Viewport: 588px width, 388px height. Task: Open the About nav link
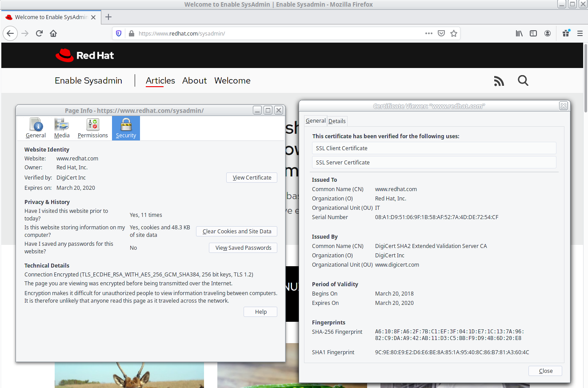click(x=195, y=80)
